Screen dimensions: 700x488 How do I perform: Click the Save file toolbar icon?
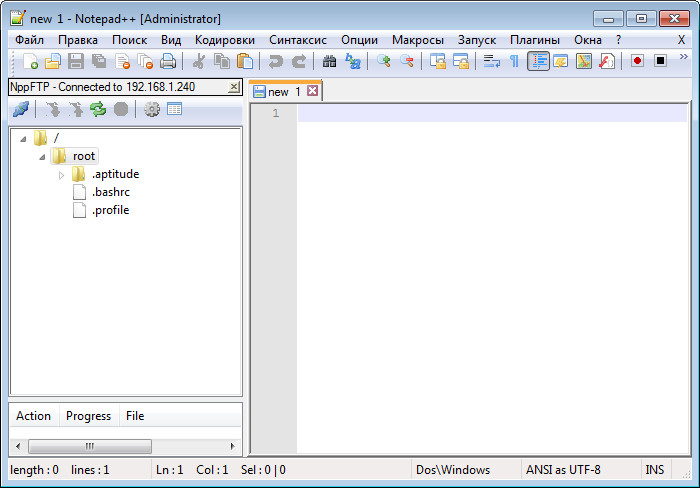point(76,61)
